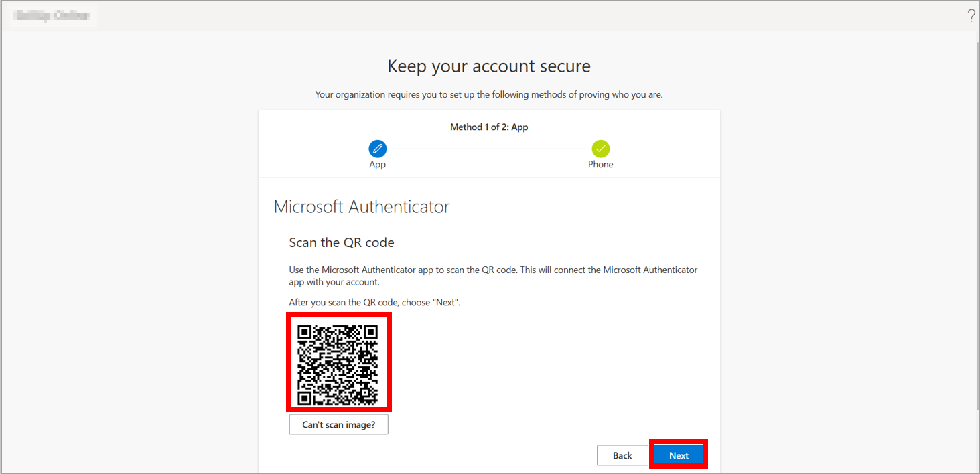Click the Next button
980x474 pixels.
(679, 455)
